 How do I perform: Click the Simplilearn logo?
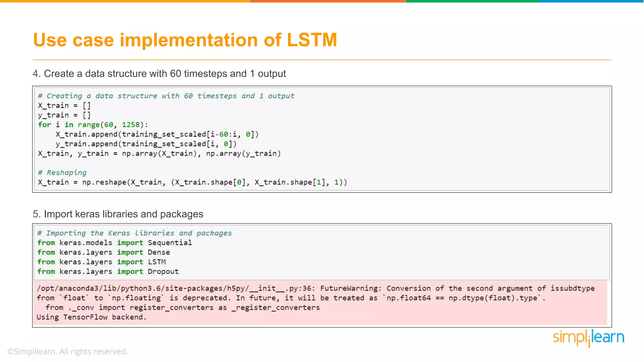coord(588,338)
